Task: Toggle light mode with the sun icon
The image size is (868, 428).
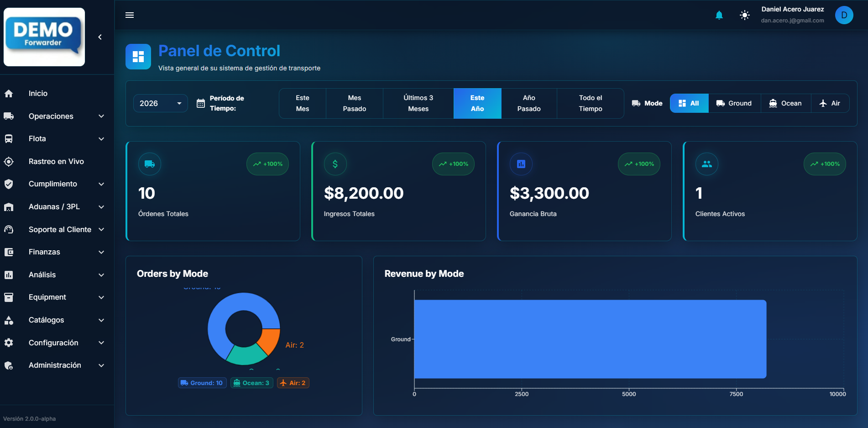Action: [744, 15]
